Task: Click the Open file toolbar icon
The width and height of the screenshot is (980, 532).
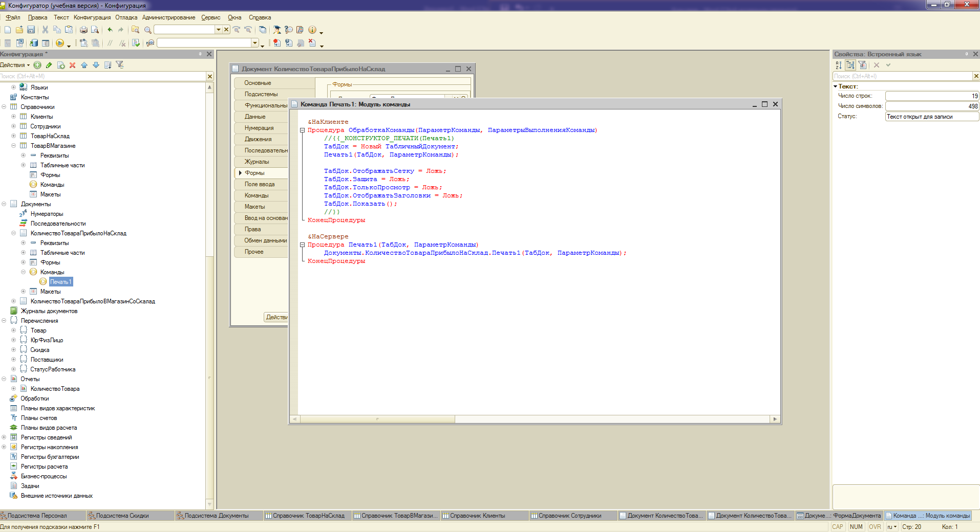Action: point(19,30)
